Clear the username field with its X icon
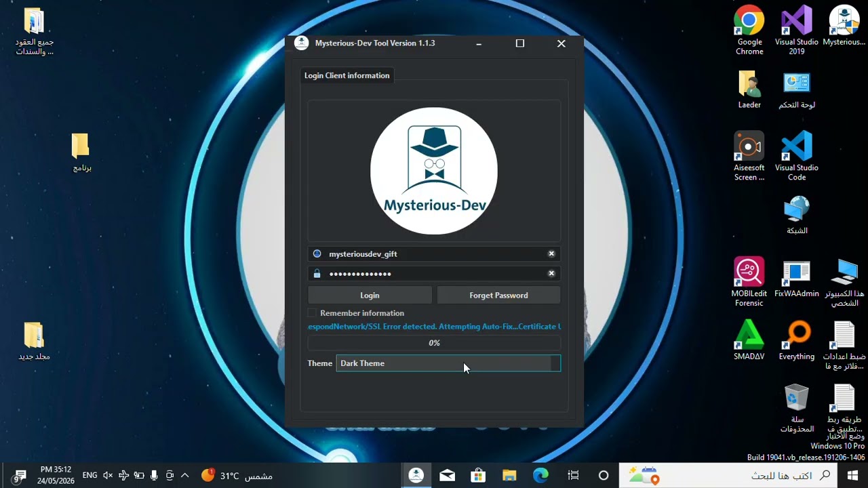The height and width of the screenshot is (488, 868). [x=551, y=253]
